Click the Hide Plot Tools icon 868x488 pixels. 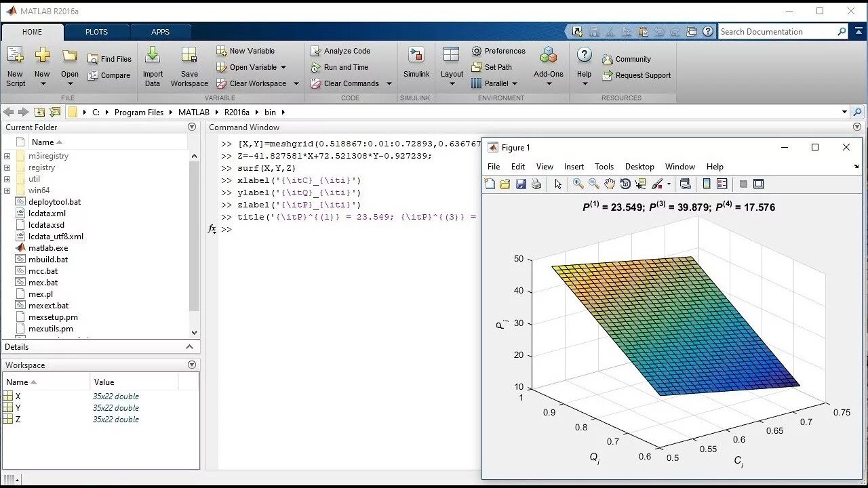coord(743,184)
